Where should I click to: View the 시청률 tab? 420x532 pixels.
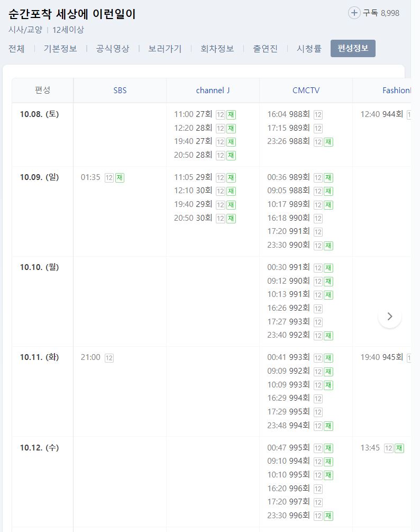(309, 49)
